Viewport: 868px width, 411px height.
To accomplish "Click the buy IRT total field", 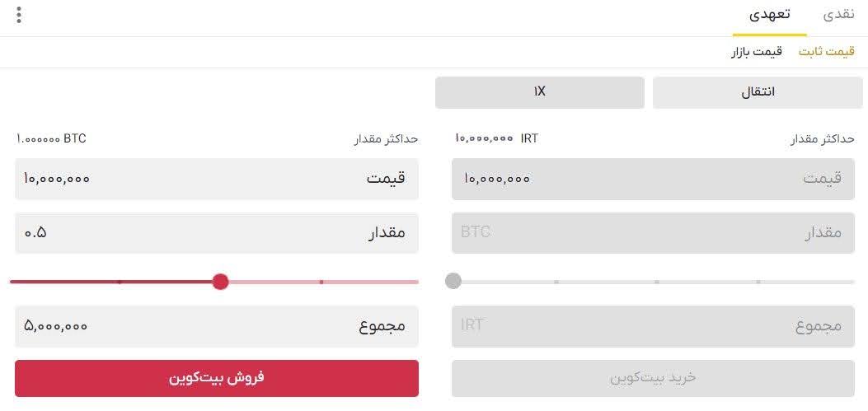I will click(x=653, y=326).
